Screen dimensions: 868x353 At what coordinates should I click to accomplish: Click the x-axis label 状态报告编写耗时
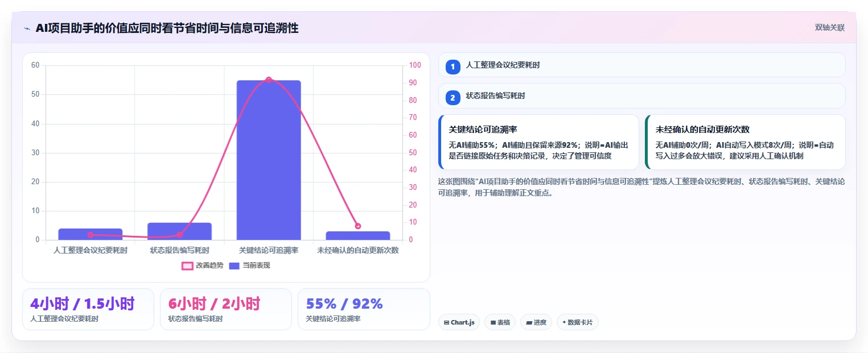click(179, 250)
